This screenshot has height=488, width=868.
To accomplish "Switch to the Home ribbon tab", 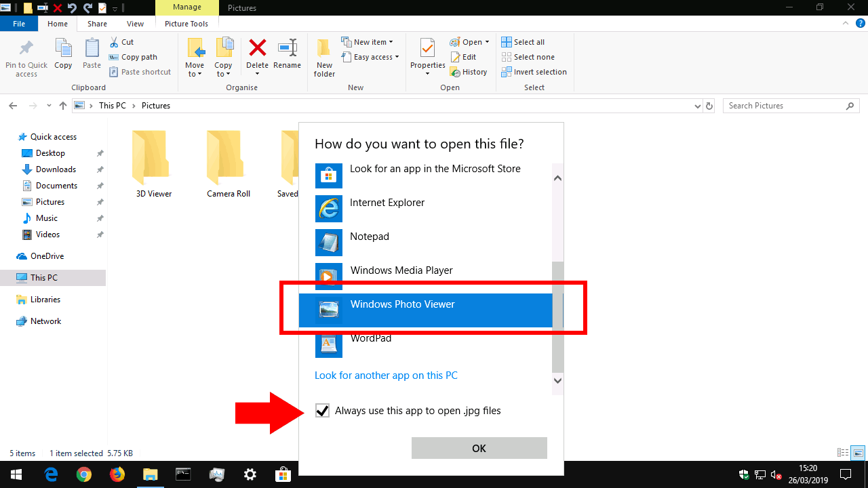I will pyautogui.click(x=58, y=24).
